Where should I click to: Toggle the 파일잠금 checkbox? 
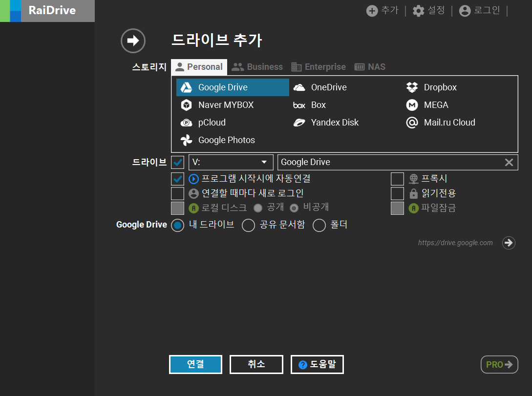point(397,208)
